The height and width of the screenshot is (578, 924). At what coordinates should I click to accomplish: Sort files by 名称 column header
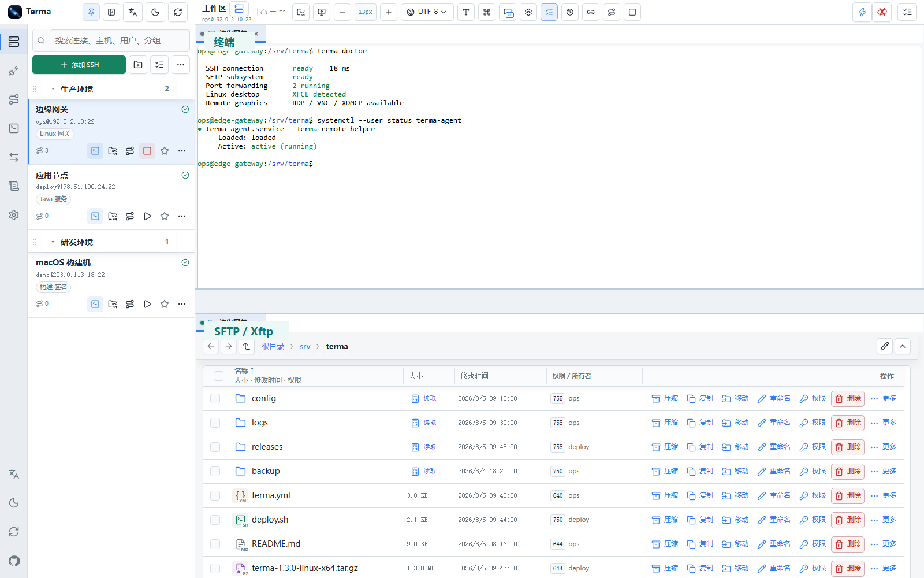tap(244, 371)
